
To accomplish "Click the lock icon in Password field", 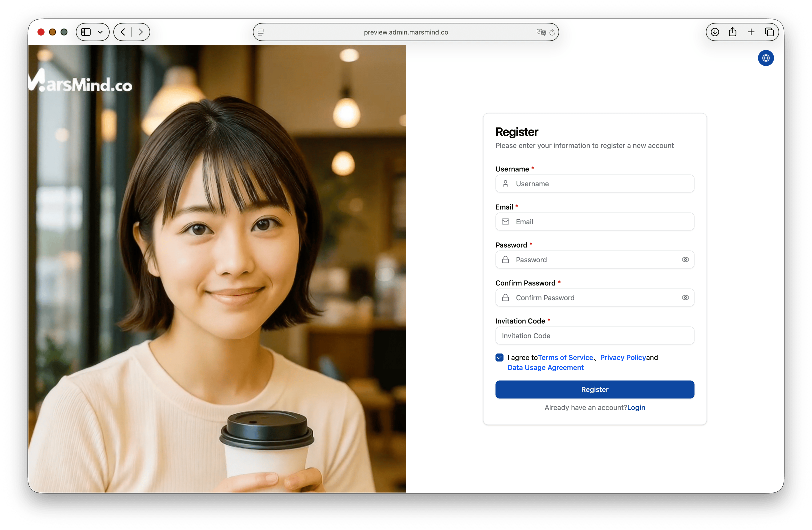I will click(x=505, y=260).
